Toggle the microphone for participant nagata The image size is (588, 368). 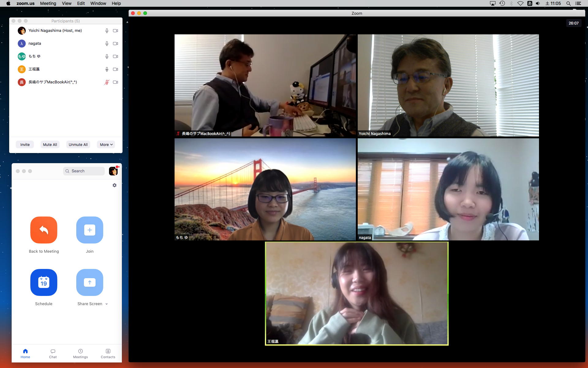point(107,44)
